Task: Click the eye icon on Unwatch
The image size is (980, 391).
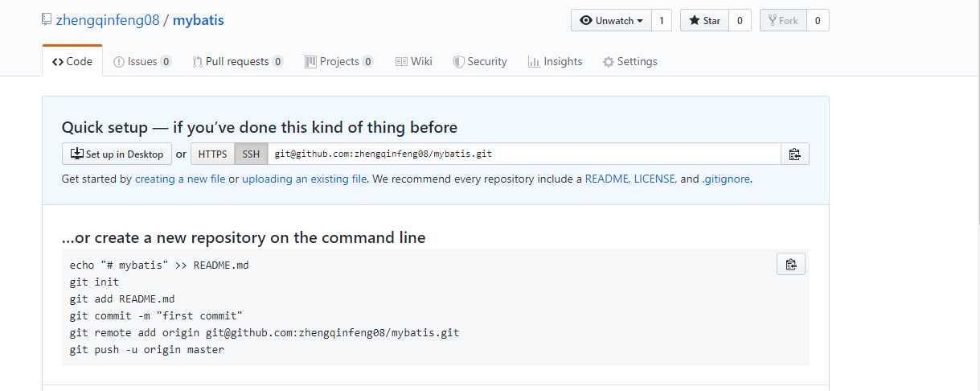Action: click(x=586, y=21)
